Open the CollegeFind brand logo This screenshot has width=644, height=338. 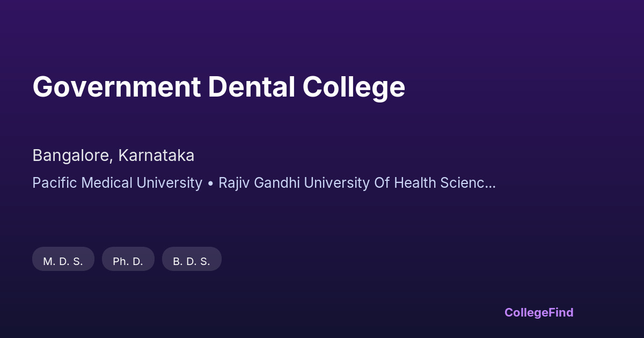click(x=539, y=312)
